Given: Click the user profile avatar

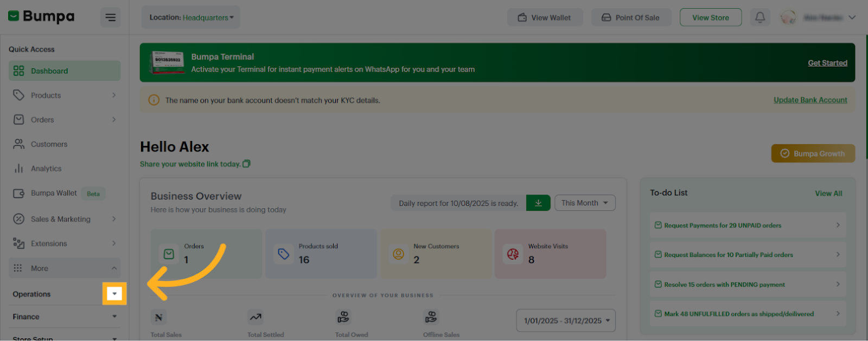Looking at the screenshot, I should tap(788, 17).
